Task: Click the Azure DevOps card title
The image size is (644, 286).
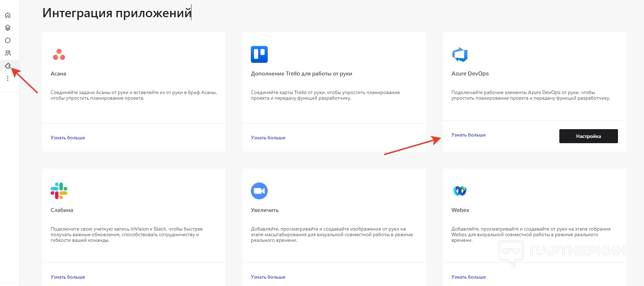Action: [x=470, y=74]
